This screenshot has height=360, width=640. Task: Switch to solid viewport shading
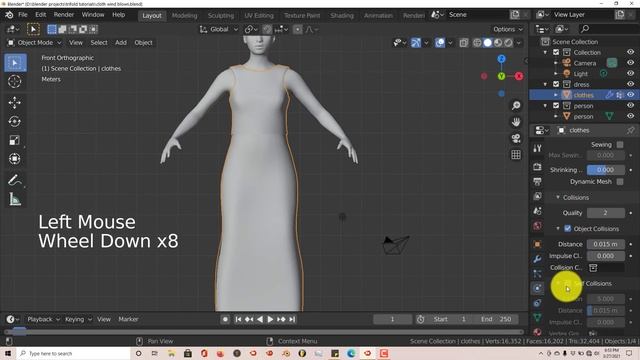point(487,42)
